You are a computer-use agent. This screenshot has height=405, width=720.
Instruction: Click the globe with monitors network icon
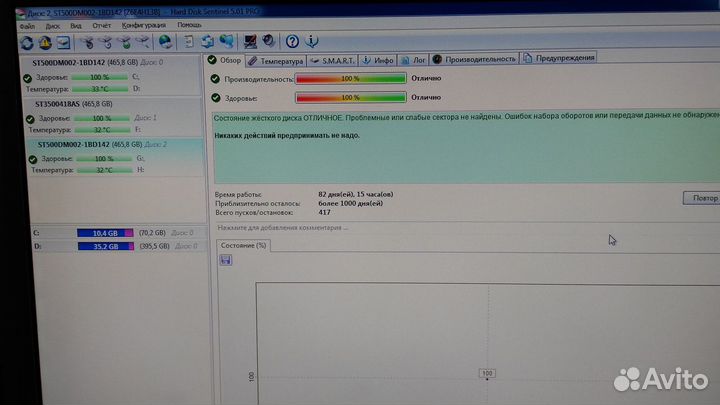coord(226,42)
